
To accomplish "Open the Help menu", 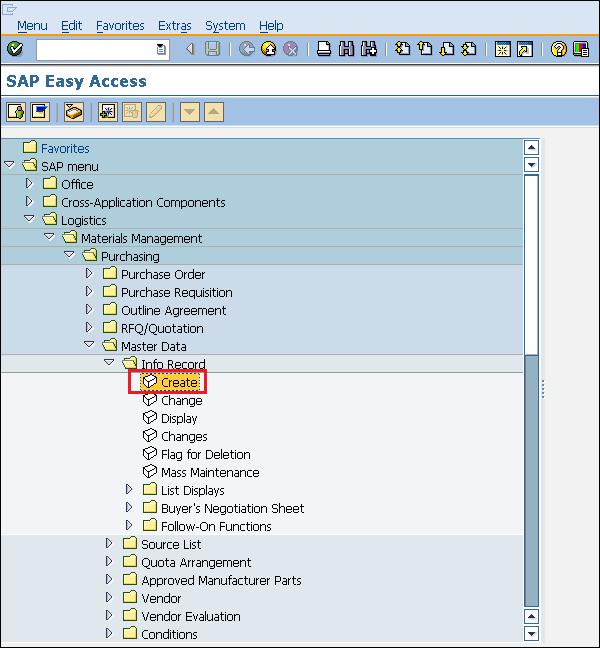I will 271,26.
